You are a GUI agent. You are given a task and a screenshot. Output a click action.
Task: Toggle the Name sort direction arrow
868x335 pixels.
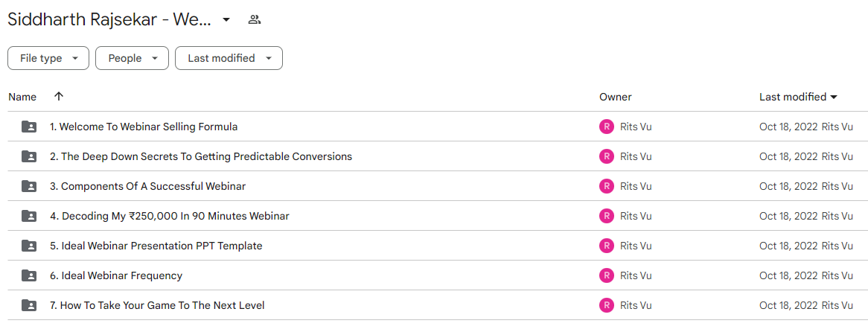point(59,96)
